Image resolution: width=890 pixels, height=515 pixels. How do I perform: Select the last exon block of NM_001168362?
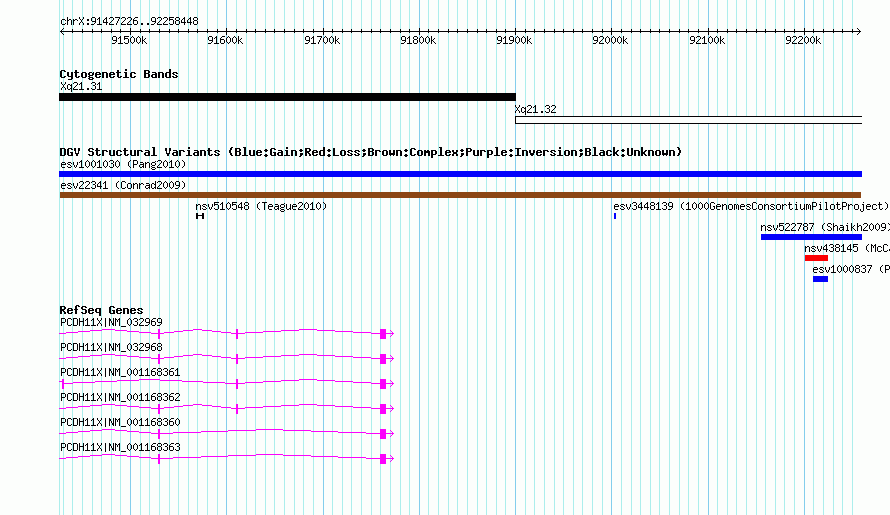click(x=383, y=409)
